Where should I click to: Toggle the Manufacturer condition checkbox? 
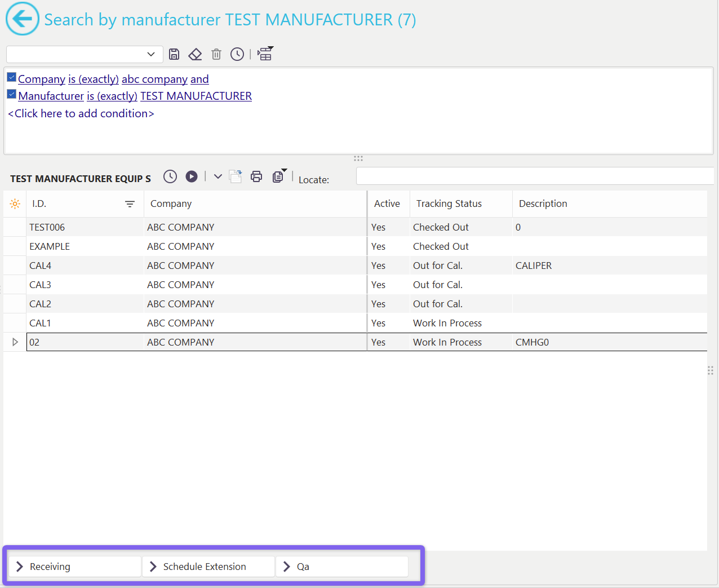11,95
